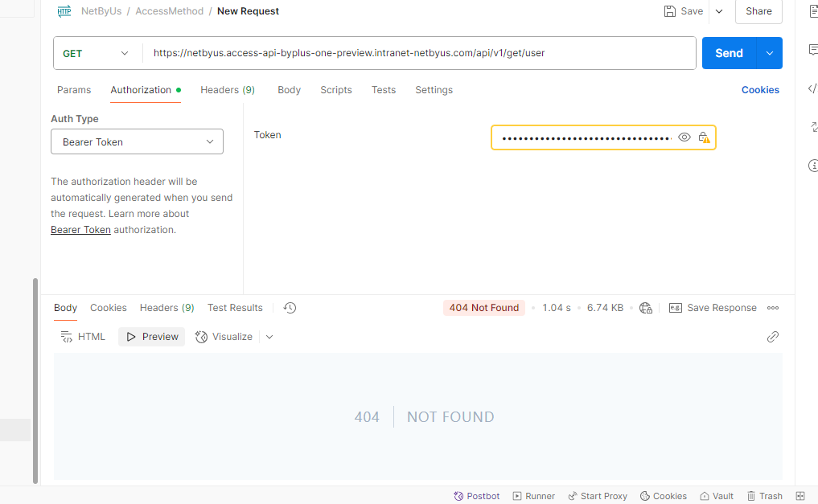Image resolution: width=818 pixels, height=504 pixels.
Task: Switch to the Params tab
Action: [74, 90]
